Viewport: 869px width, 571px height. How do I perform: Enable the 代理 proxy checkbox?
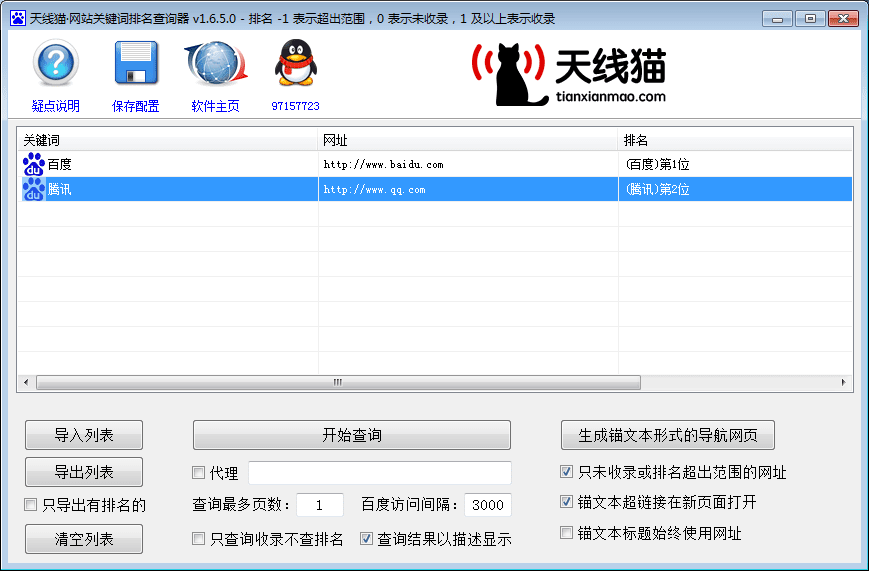(198, 472)
